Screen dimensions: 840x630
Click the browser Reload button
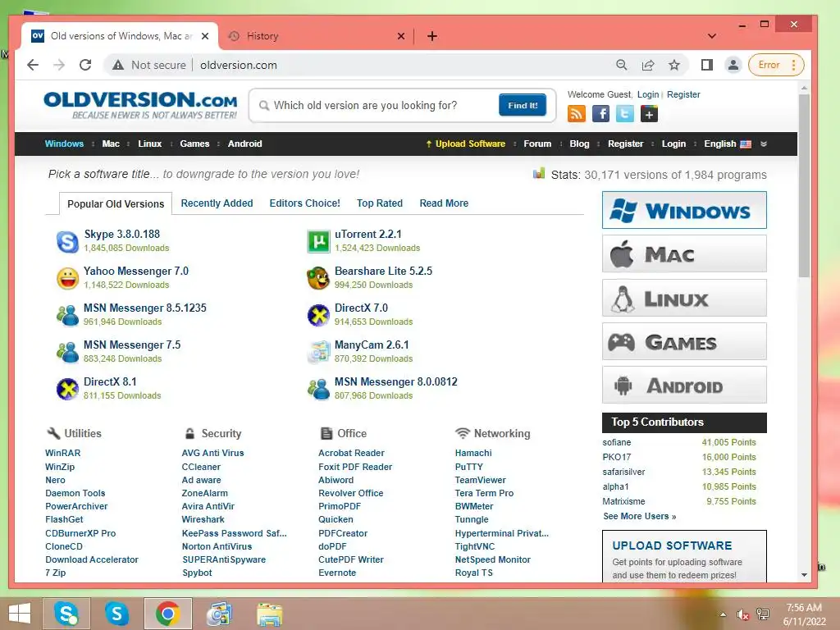pos(85,65)
